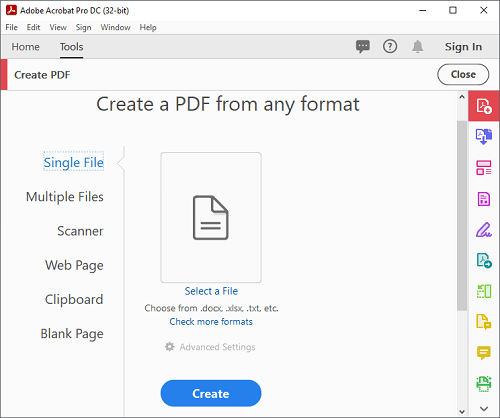Open the Help menu
Image resolution: width=500 pixels, height=418 pixels.
tap(148, 27)
